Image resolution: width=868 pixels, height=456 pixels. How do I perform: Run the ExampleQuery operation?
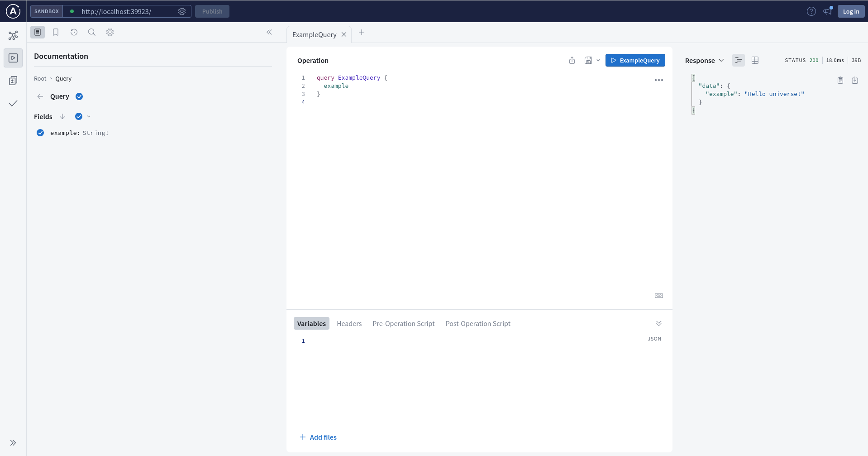(x=635, y=60)
